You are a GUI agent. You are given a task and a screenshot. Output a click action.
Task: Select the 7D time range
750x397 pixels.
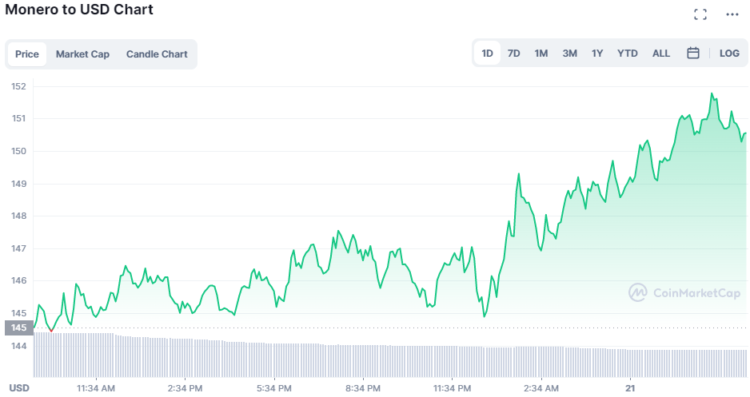(514, 53)
